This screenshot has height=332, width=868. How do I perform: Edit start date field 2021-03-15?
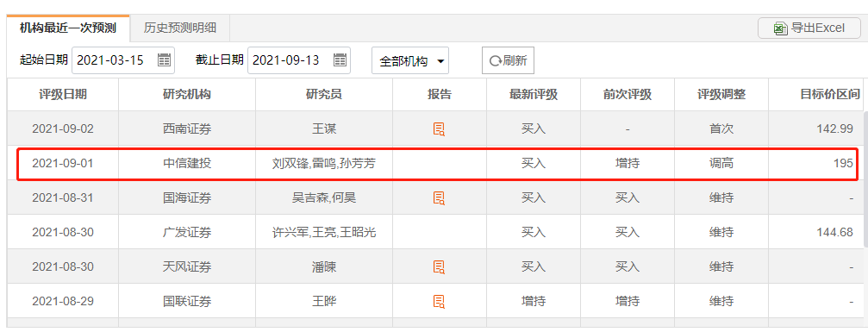tap(123, 60)
